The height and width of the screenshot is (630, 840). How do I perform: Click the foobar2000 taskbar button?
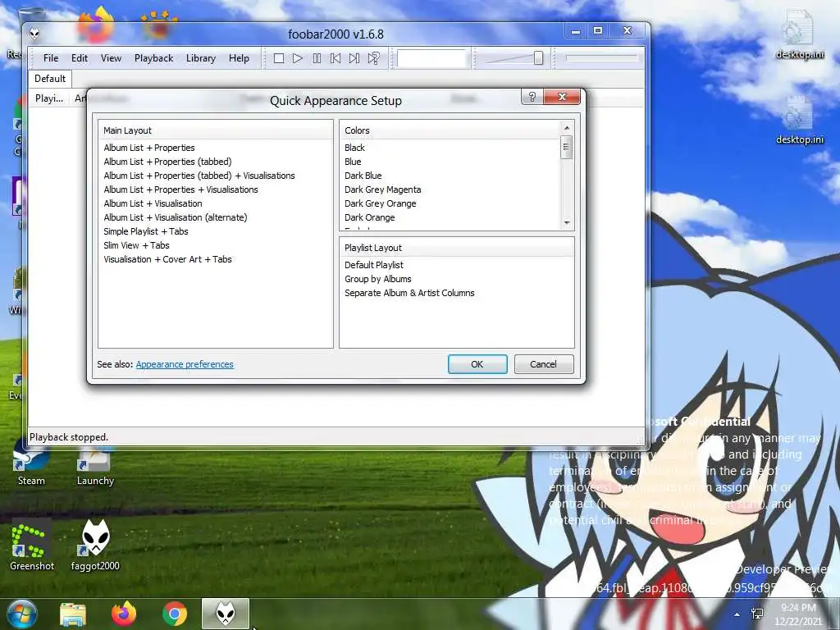click(x=226, y=614)
